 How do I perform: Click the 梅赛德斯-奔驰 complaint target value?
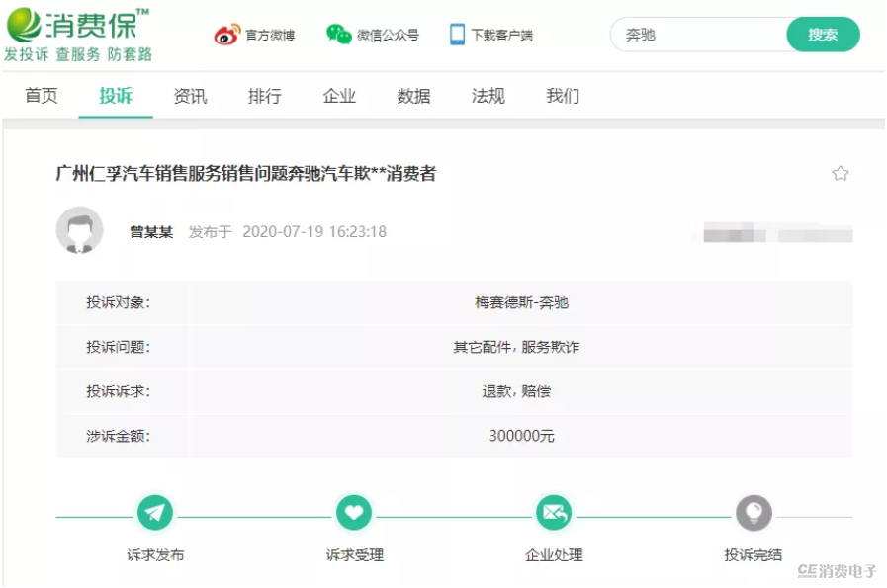coord(521,302)
